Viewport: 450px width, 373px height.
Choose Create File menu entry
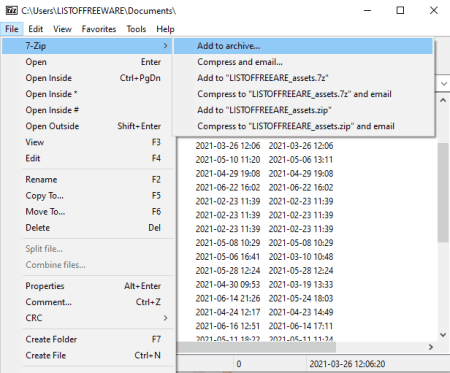coord(87,355)
